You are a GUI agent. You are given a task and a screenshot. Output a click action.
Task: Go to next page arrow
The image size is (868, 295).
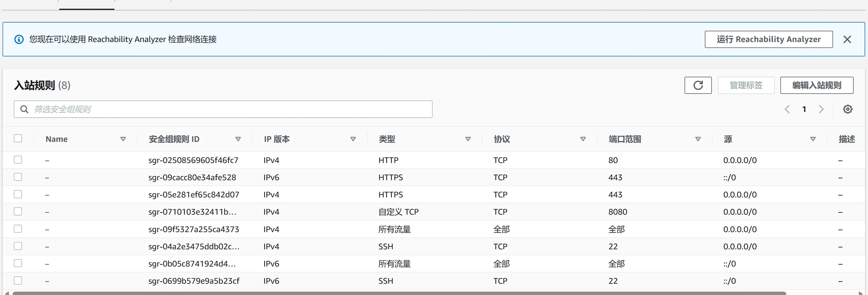pos(821,109)
